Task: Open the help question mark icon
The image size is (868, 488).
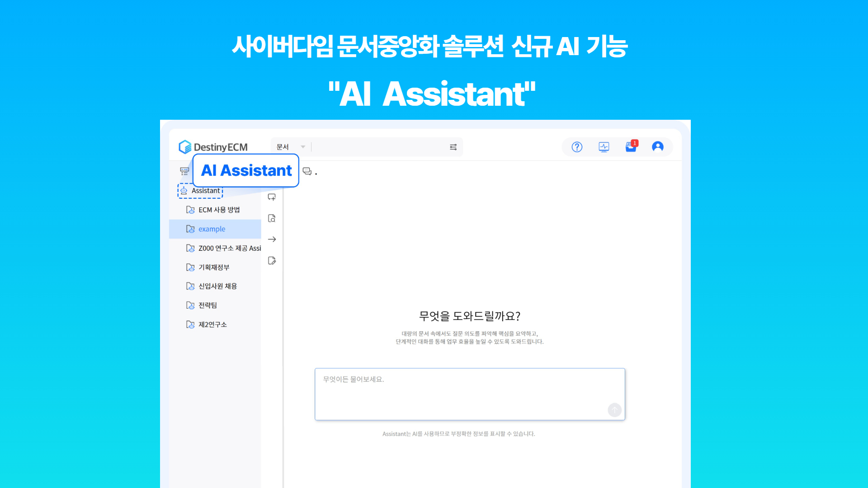Action: tap(576, 147)
